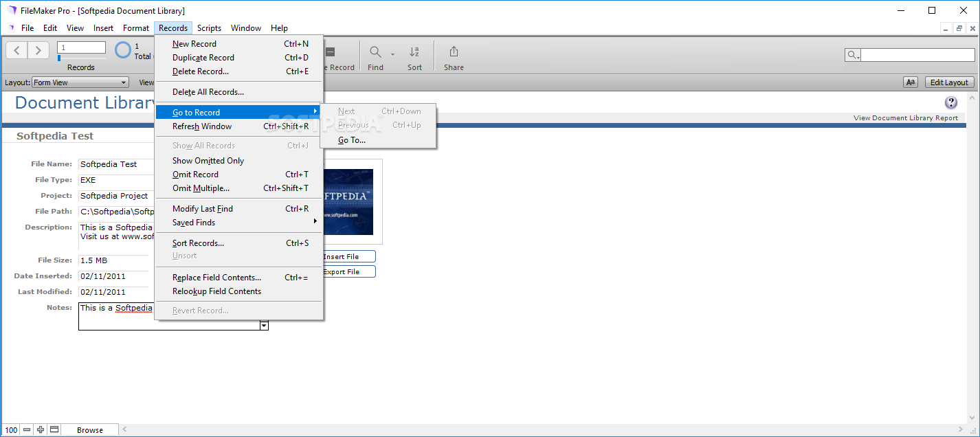980x437 pixels.
Task: Open the File menu
Action: 27,28
